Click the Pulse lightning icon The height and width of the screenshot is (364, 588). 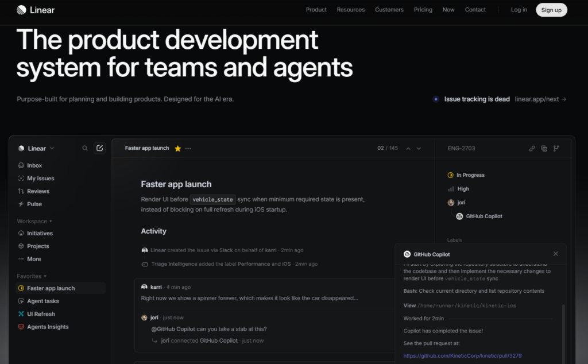click(21, 204)
